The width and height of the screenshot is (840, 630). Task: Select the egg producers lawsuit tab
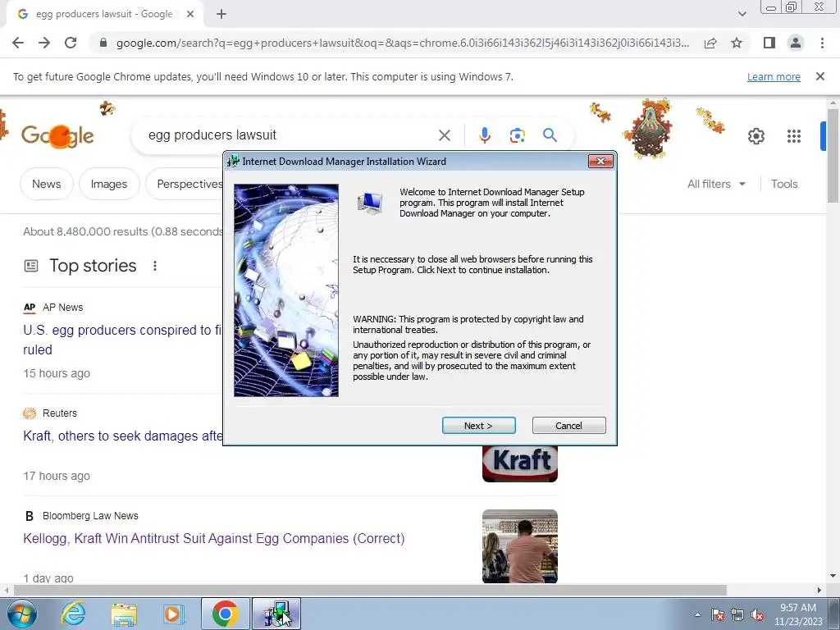tap(104, 15)
